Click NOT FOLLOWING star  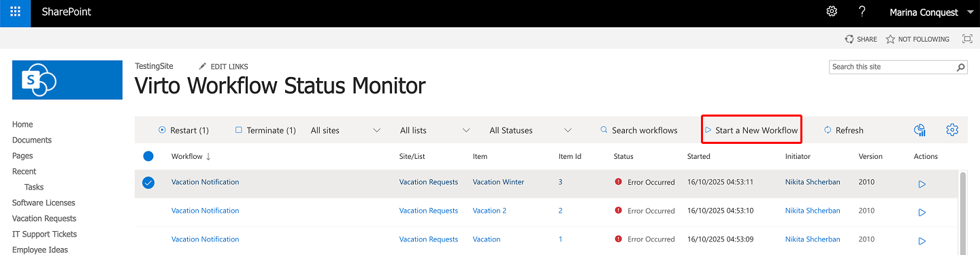point(917,40)
